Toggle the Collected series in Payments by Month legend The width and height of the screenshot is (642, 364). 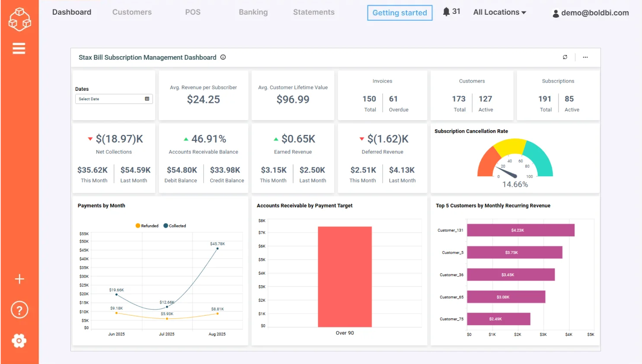click(x=175, y=225)
